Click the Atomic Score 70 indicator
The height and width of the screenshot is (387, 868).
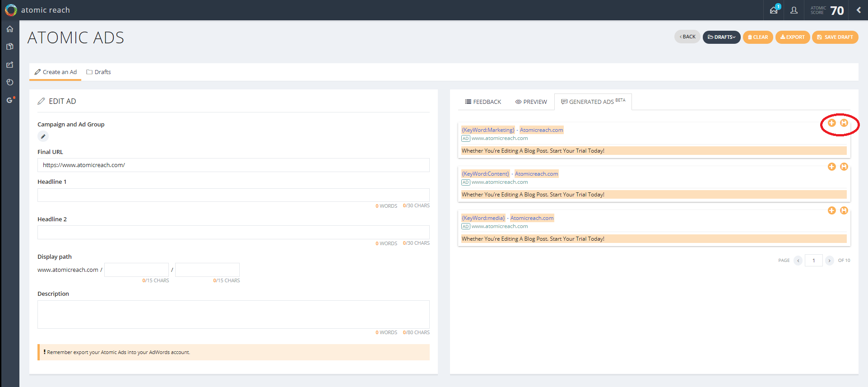(x=827, y=10)
